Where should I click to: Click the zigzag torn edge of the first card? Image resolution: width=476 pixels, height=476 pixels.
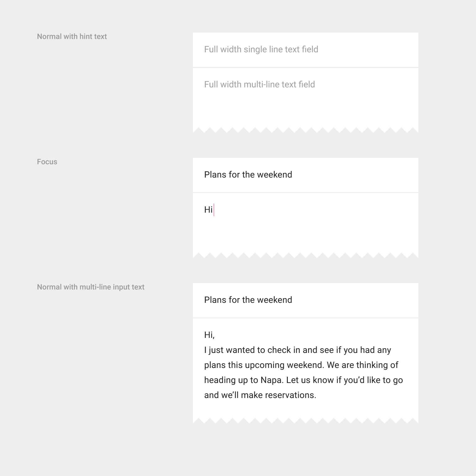(305, 130)
